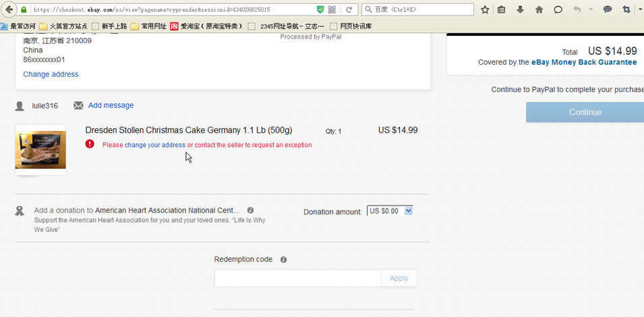This screenshot has width=644, height=317.
Task: Click the red error exclamation icon
Action: 90,144
